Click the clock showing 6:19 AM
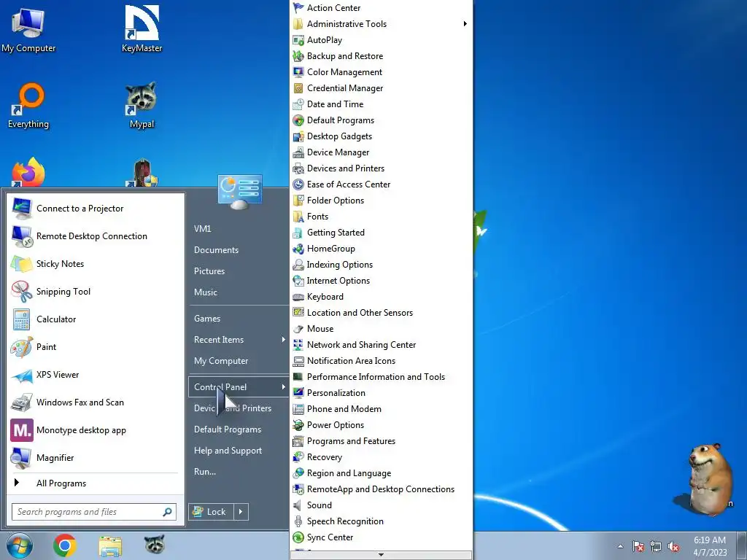The height and width of the screenshot is (560, 747). (710, 546)
